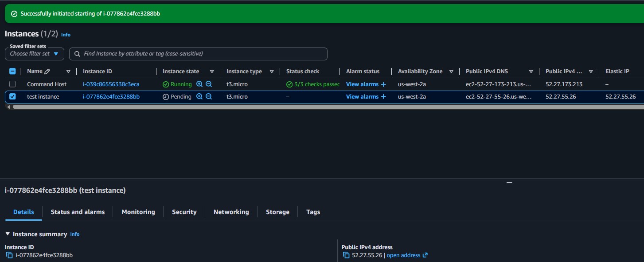This screenshot has width=644, height=262.
Task: Open the Choose filter set dropdown
Action: click(34, 54)
